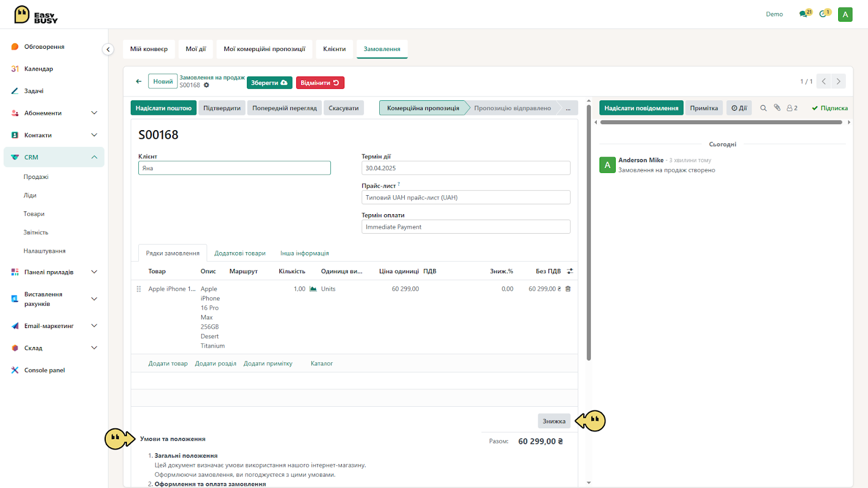The width and height of the screenshot is (868, 488).
Task: Open the paperclip attachments icon
Action: click(x=777, y=108)
